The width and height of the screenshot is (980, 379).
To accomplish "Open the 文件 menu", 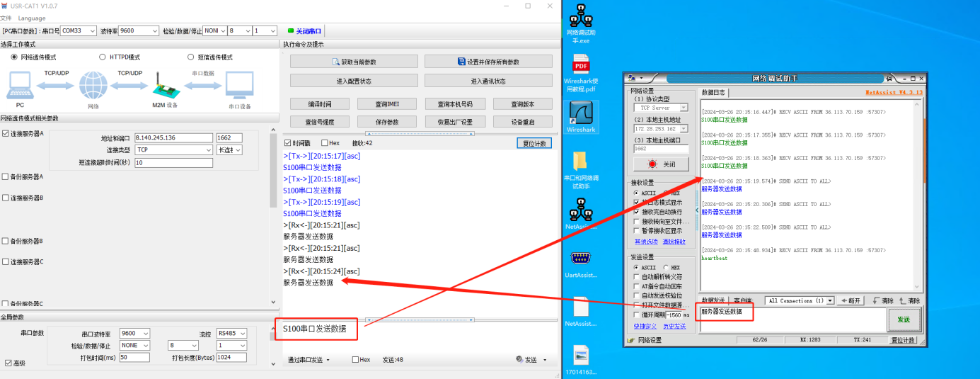I will click(6, 18).
